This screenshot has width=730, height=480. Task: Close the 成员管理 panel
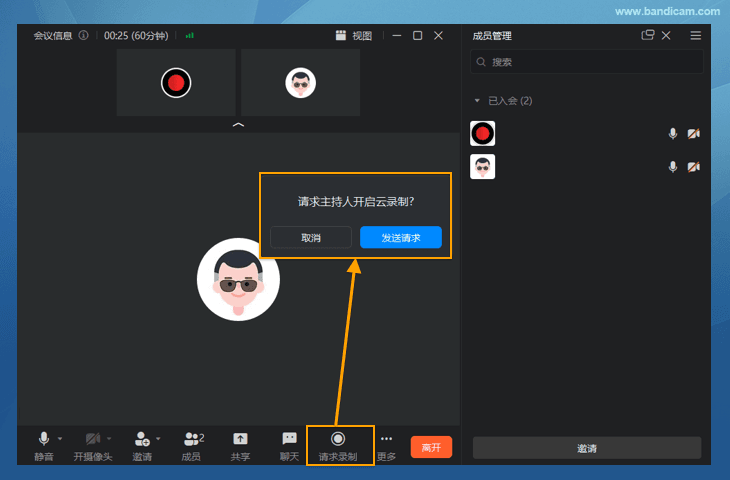666,35
